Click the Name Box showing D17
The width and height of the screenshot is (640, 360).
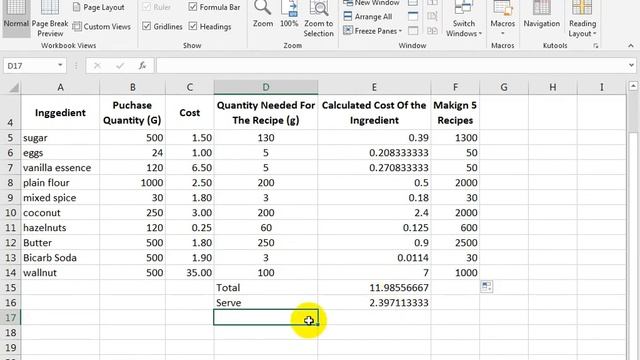[x=29, y=65]
